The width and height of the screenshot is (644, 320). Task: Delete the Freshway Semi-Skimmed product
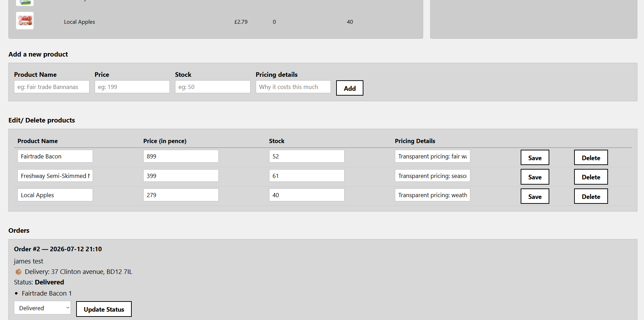591,177
